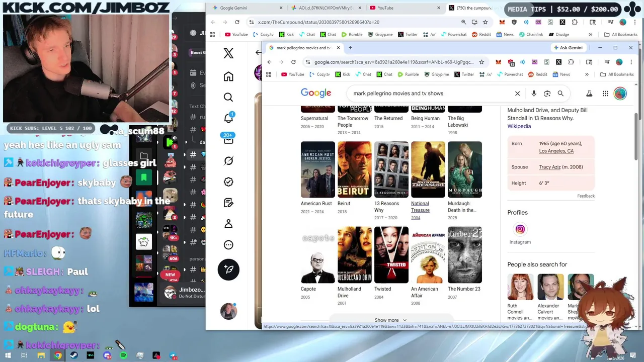Select Ruth Connell in People also search
The height and width of the screenshot is (362, 644).
(520, 297)
